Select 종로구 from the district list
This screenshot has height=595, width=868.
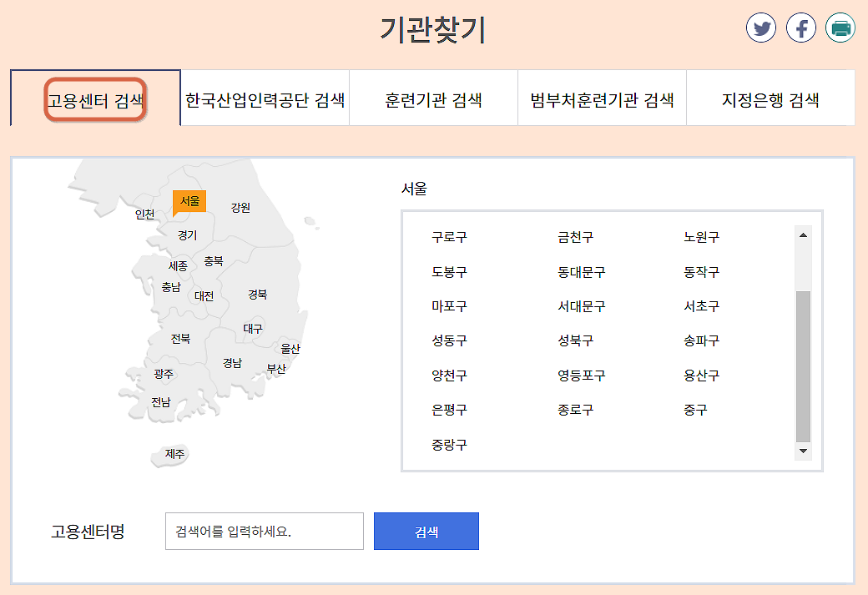point(573,409)
